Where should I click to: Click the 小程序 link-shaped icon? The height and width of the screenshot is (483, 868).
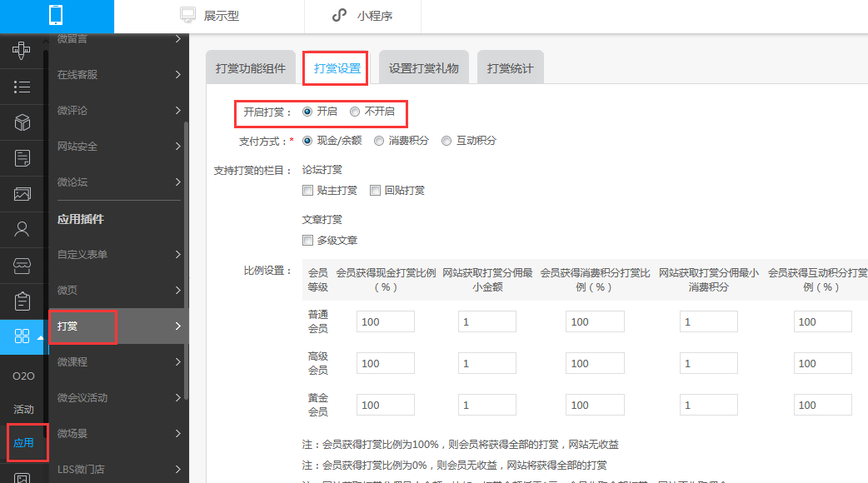coord(339,16)
